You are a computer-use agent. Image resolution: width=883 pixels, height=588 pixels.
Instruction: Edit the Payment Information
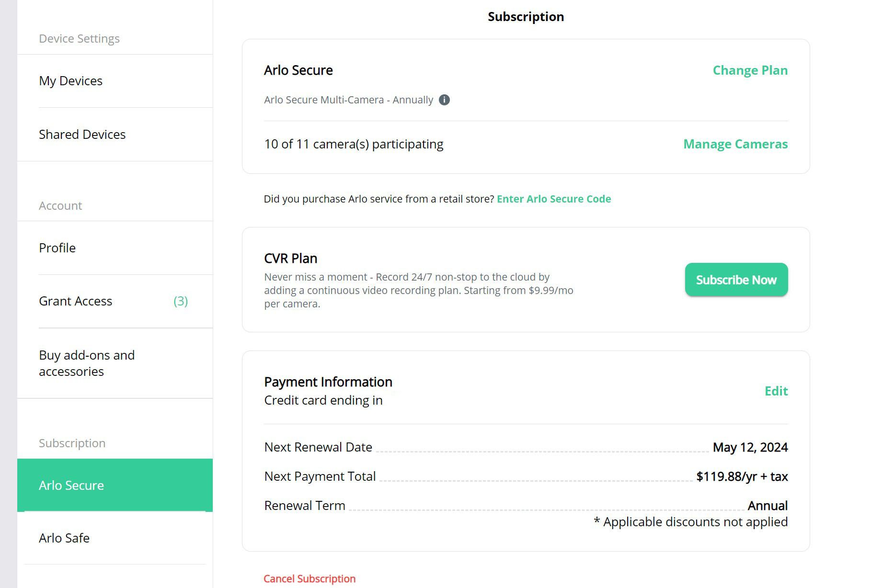[776, 391]
